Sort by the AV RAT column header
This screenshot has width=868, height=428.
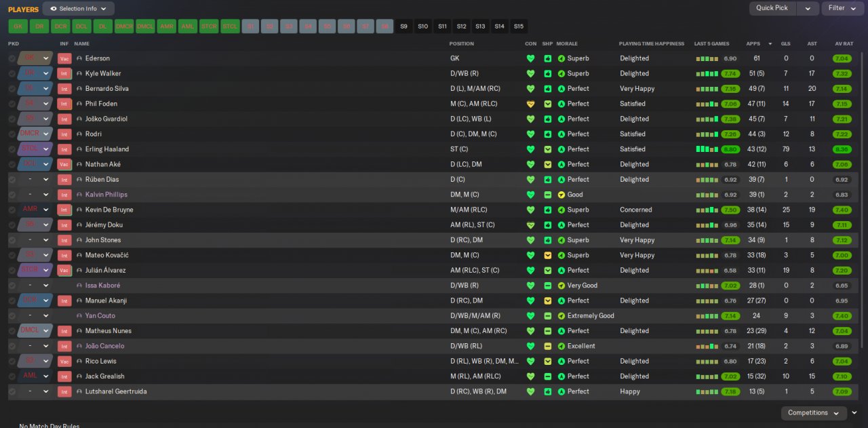(x=844, y=43)
